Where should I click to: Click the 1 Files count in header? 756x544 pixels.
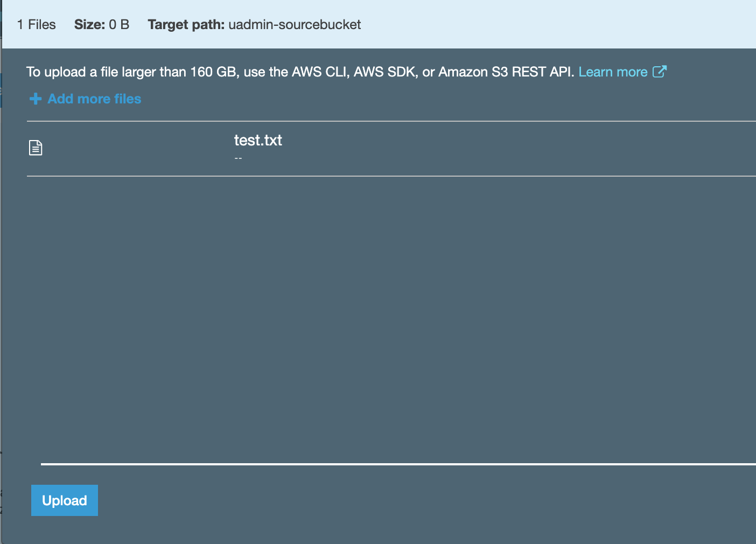pos(37,25)
